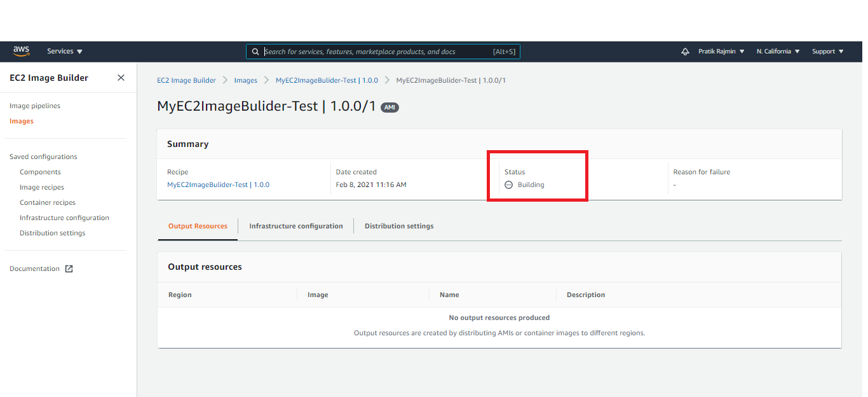Open the N. California region dropdown
Viewport: 868px width, 397px height.
point(778,52)
